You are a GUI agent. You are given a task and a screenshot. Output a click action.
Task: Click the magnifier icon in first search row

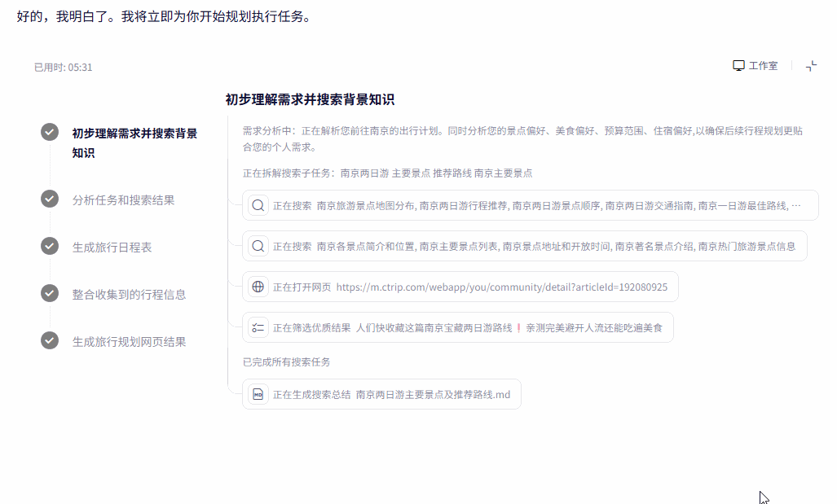(258, 205)
